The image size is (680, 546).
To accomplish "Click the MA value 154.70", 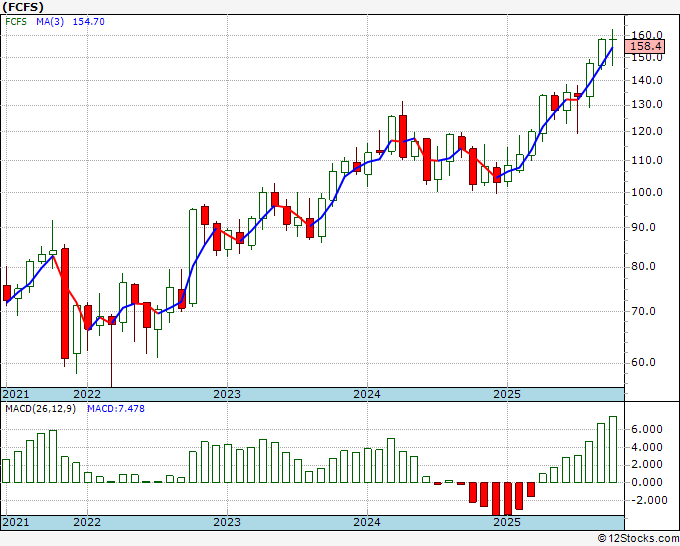I will coord(88,22).
